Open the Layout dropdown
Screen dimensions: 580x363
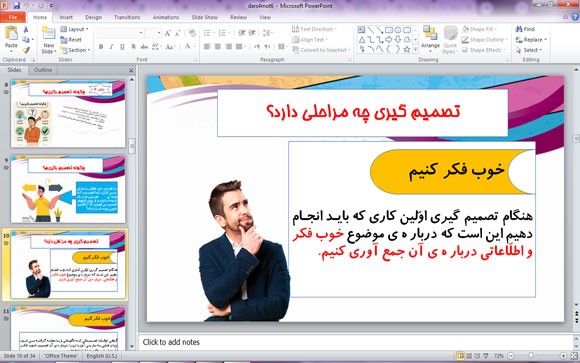pos(74,29)
